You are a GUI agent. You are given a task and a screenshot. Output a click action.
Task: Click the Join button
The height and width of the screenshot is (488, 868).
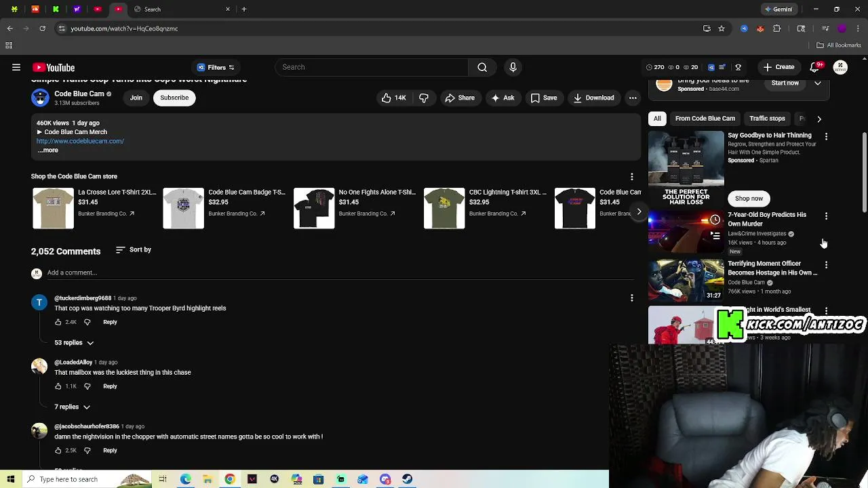136,98
